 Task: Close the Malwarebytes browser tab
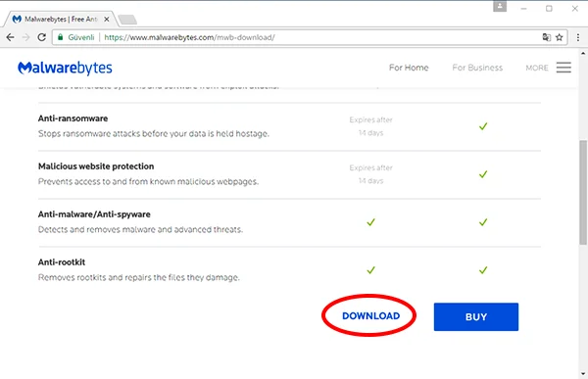pos(107,20)
